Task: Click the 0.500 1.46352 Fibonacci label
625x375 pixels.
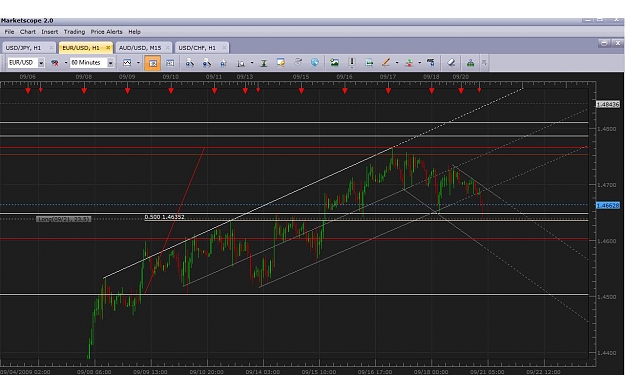Action: coord(164,217)
